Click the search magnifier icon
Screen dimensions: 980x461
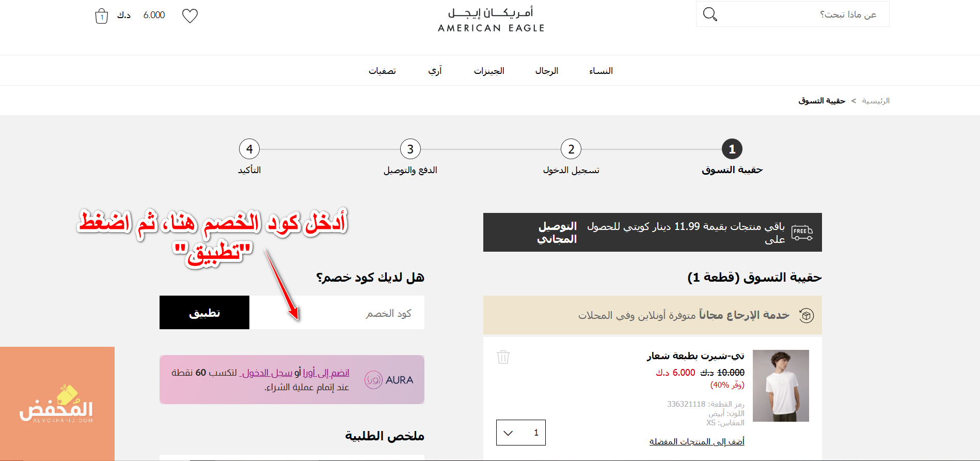pyautogui.click(x=710, y=14)
